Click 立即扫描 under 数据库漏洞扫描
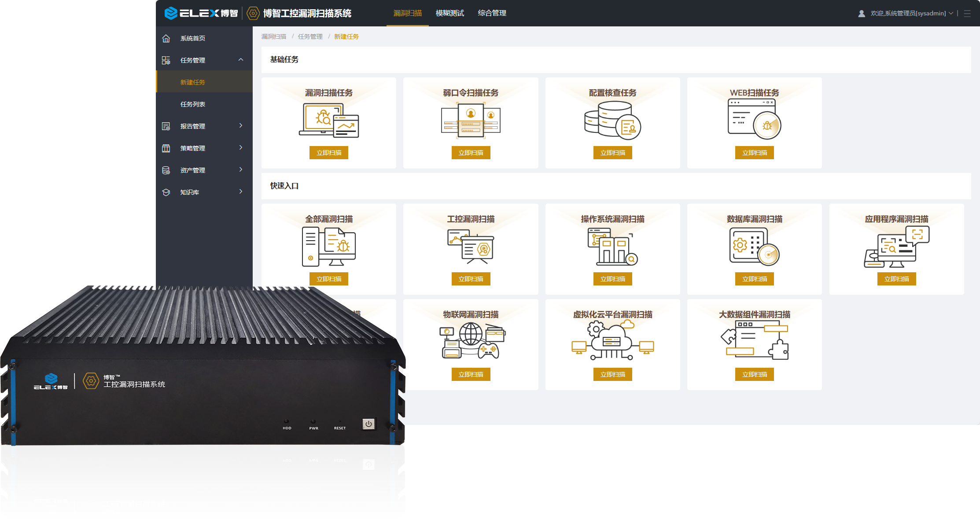Viewport: 980px width, 523px height. 754,279
